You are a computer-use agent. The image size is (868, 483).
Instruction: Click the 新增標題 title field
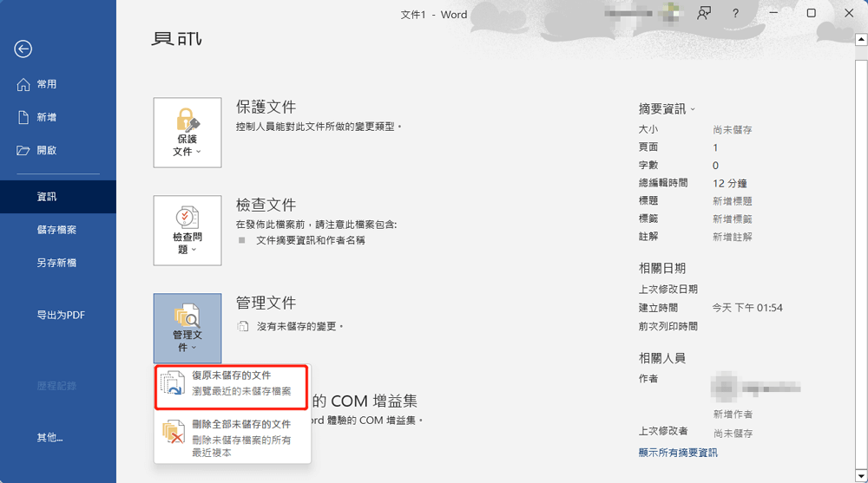732,201
